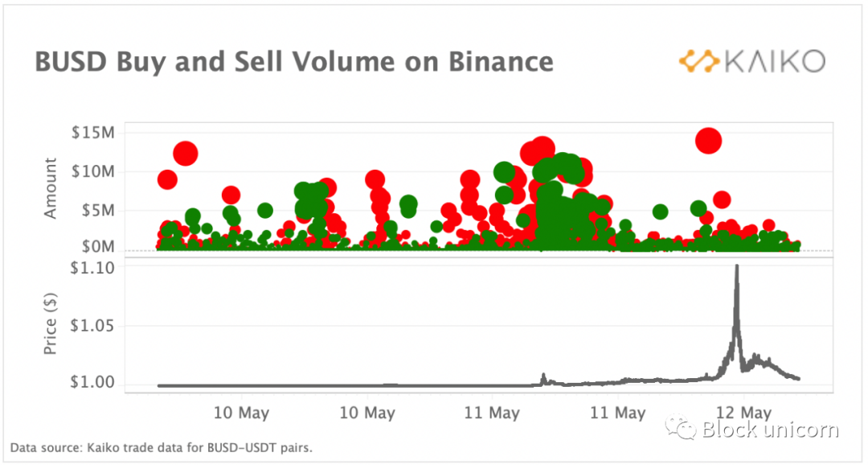Click the largest red bubble near $14M on right
The width and height of the screenshot is (868, 465).
pos(708,141)
